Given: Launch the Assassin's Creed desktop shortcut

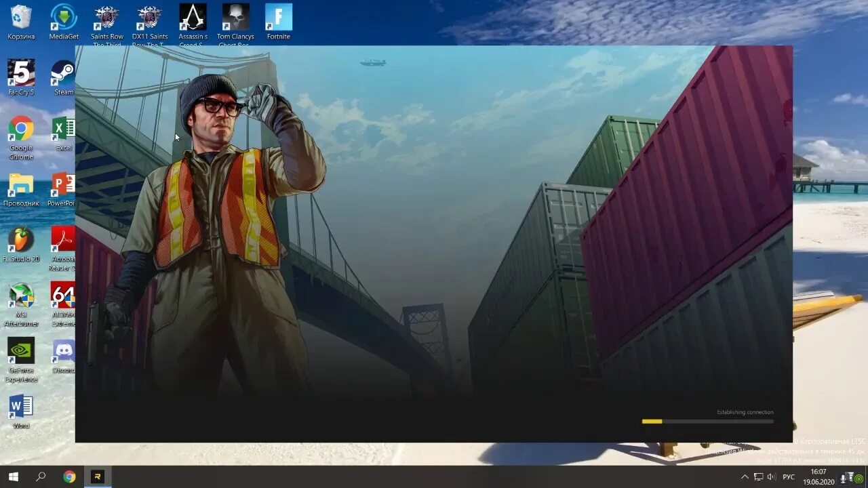Looking at the screenshot, I should click(193, 26).
